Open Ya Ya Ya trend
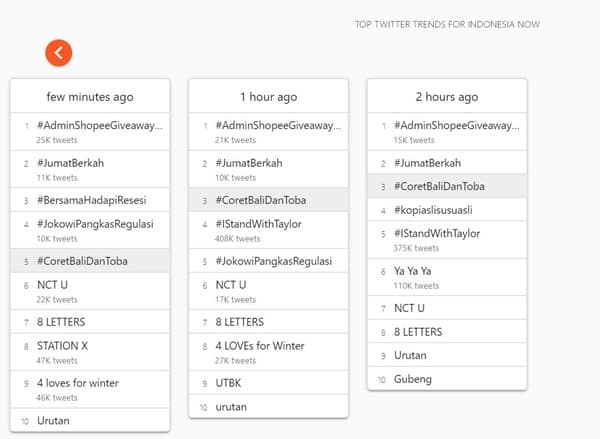 413,271
